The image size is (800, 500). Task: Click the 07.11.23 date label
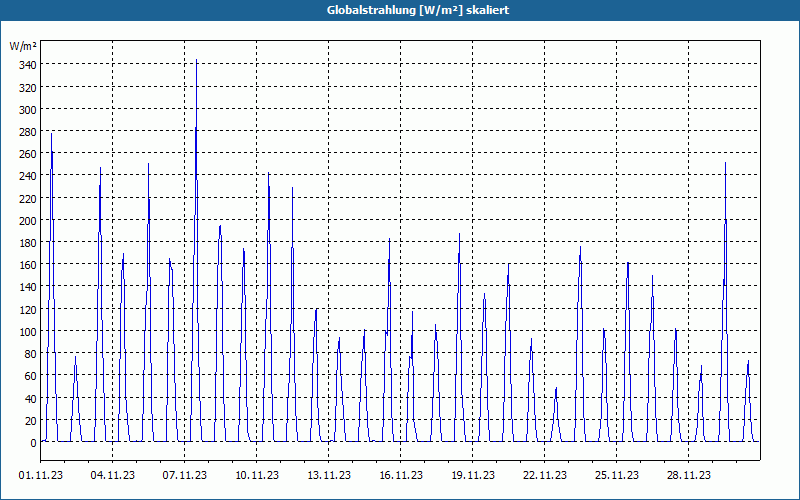[x=185, y=476]
